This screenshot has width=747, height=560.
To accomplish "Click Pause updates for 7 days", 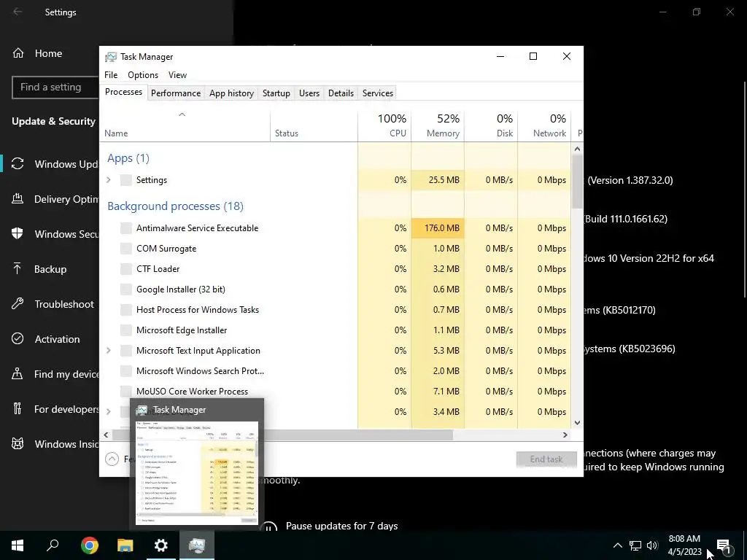I will point(341,526).
